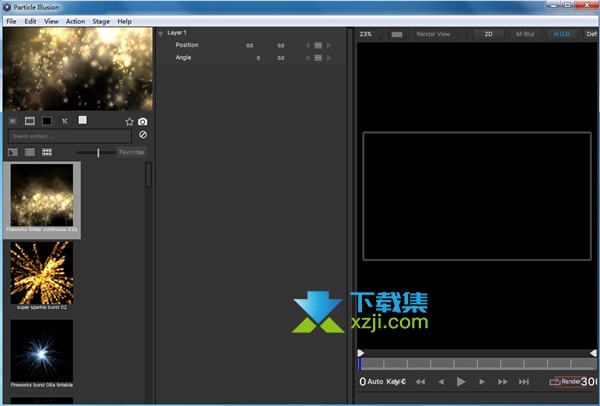This screenshot has width=600, height=406.
Task: Go to next keyframe for Position
Action: (329, 46)
